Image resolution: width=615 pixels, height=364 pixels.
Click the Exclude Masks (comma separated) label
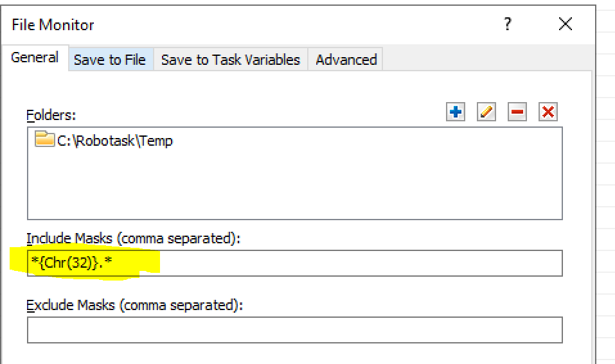[x=135, y=306]
